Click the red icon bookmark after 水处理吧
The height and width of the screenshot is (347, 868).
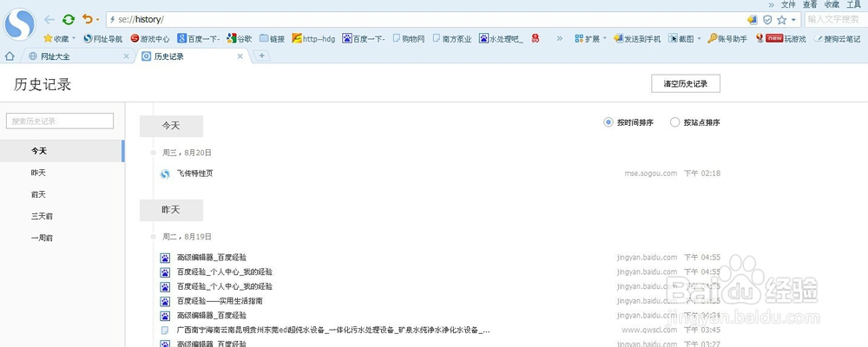pos(536,39)
